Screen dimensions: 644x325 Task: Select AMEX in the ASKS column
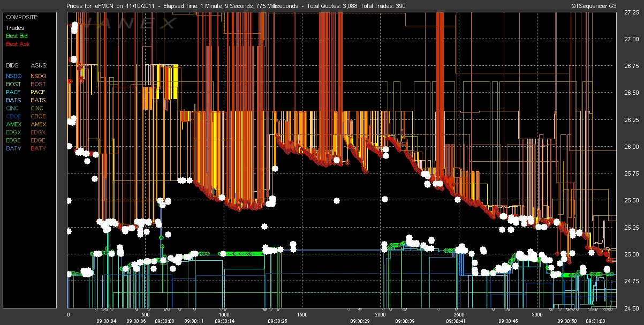(x=39, y=124)
